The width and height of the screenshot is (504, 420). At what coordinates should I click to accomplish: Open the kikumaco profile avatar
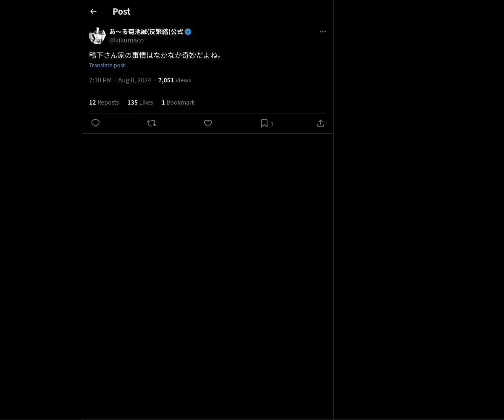[x=97, y=36]
